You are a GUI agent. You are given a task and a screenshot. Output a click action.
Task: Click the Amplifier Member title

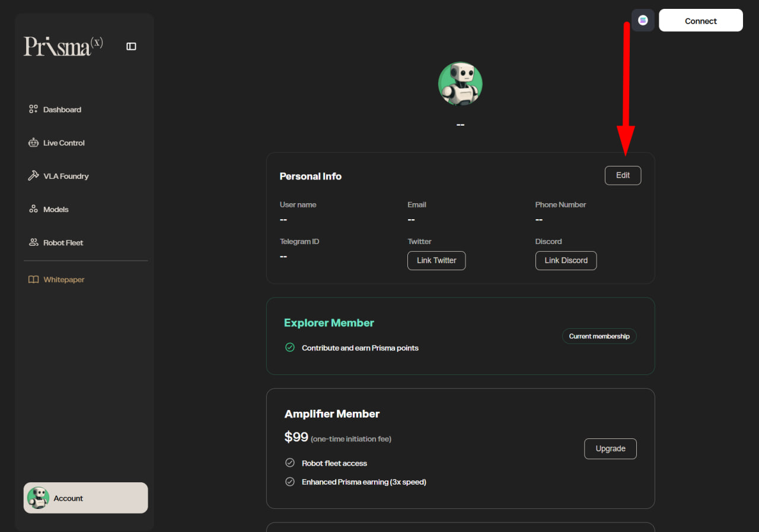pos(332,414)
